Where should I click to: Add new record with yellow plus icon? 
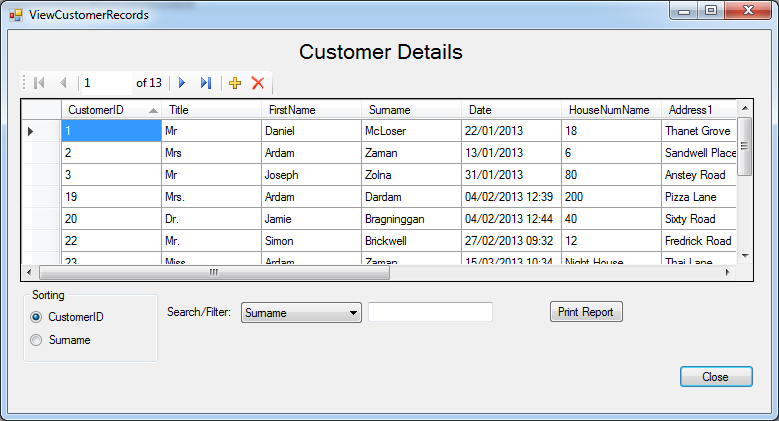(235, 83)
